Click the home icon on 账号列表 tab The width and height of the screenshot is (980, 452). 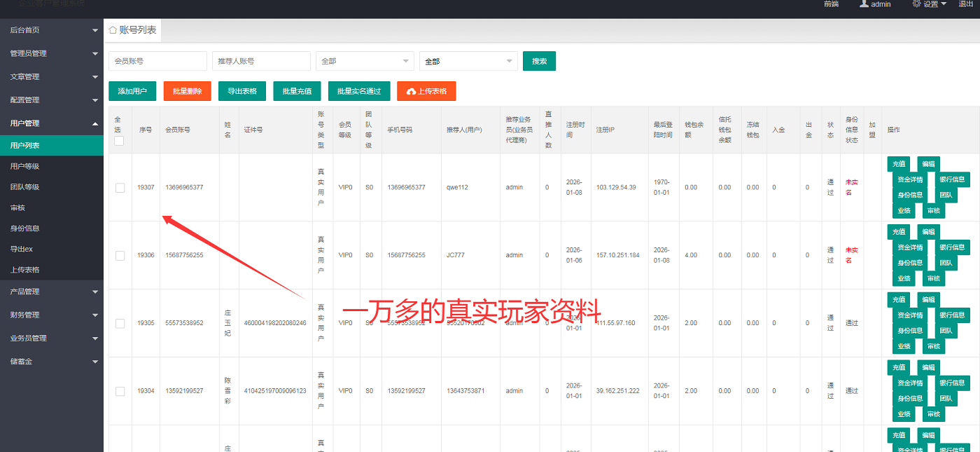coord(111,30)
